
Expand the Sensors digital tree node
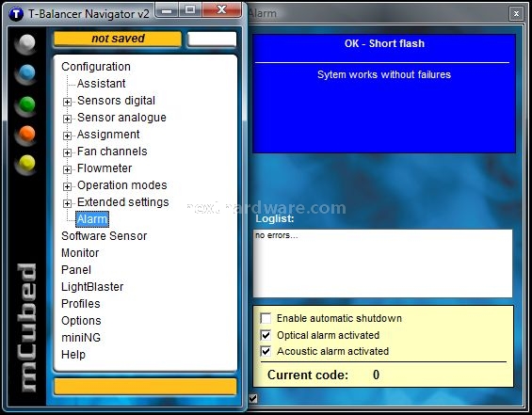67,102
